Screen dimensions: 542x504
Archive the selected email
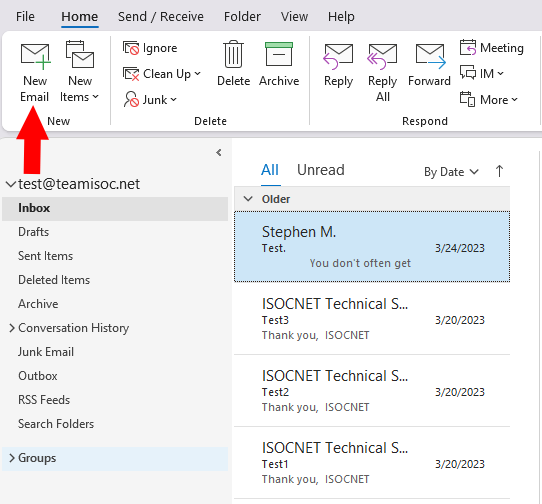pyautogui.click(x=279, y=54)
